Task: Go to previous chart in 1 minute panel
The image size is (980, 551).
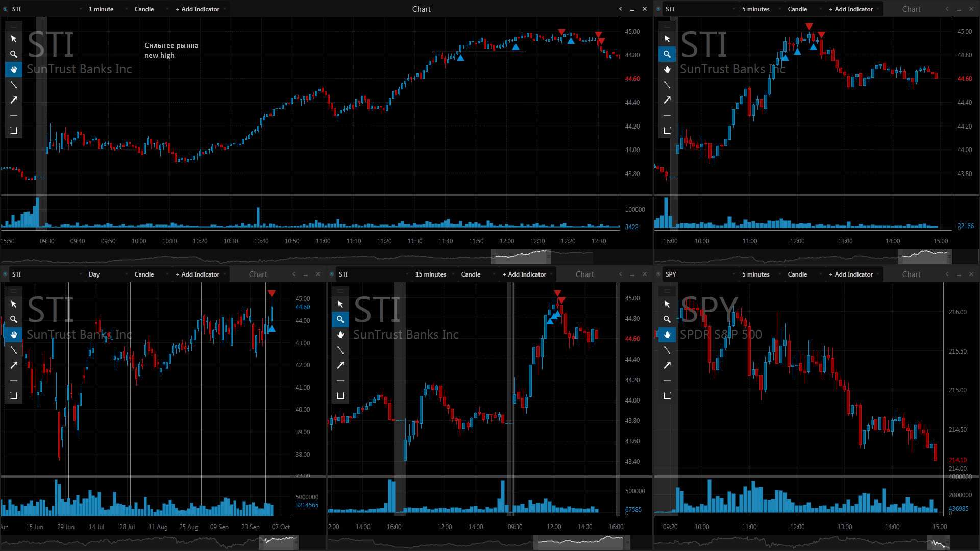Action: 621,9
